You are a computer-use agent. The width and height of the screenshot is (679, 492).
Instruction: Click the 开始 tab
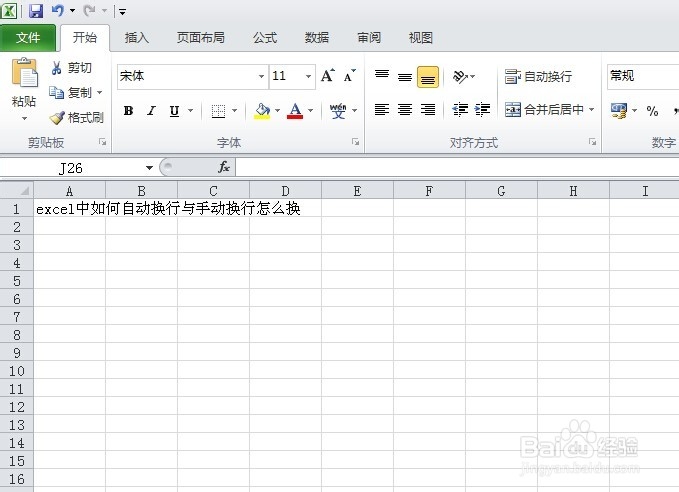85,38
